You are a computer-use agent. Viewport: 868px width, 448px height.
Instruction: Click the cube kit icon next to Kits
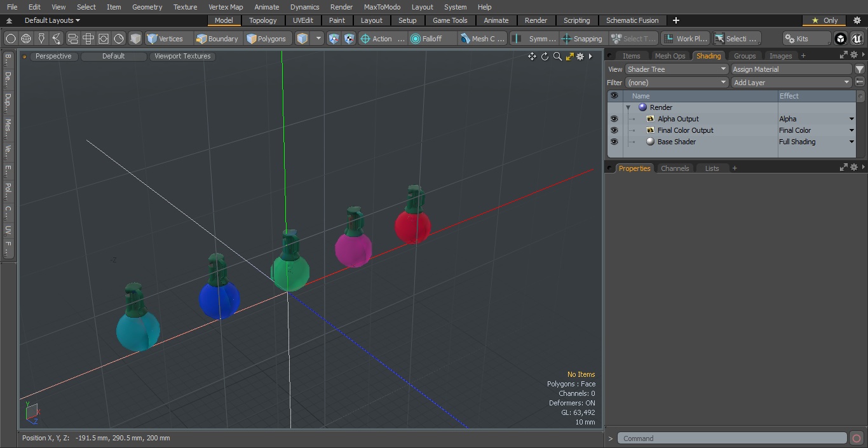click(841, 39)
